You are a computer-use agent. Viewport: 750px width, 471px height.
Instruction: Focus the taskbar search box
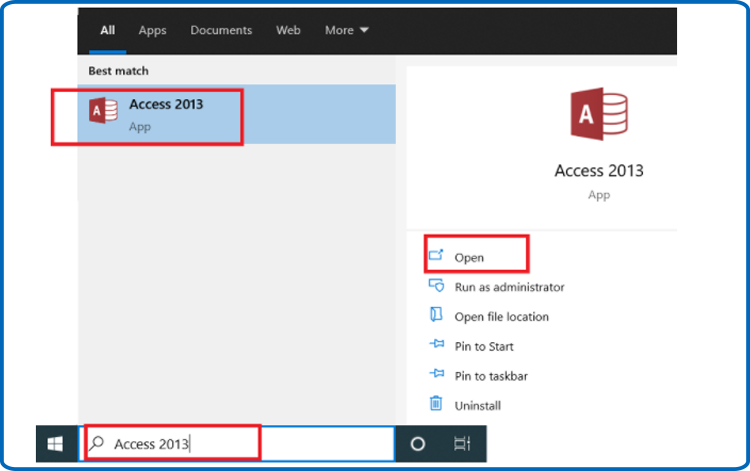point(237,444)
